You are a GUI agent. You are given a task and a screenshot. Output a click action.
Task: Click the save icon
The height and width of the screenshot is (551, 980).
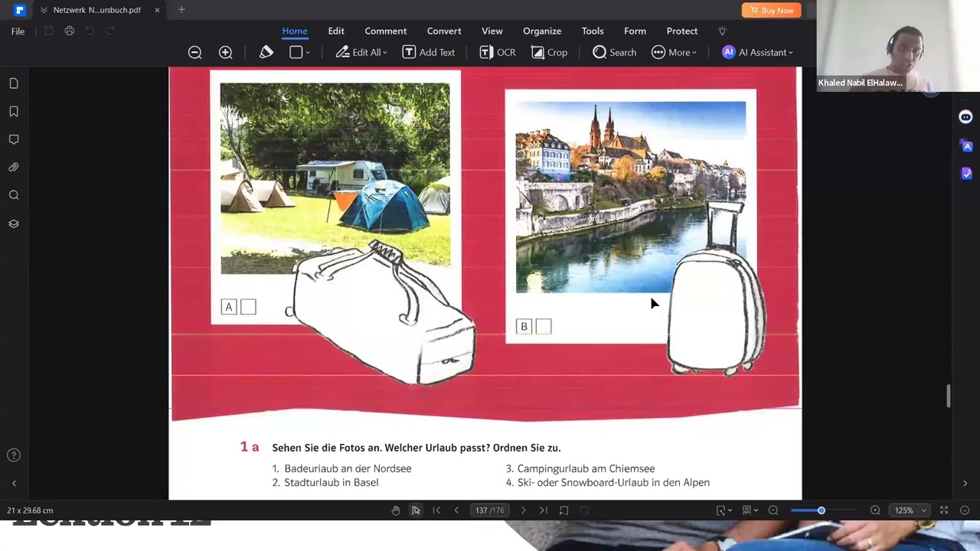click(x=49, y=31)
